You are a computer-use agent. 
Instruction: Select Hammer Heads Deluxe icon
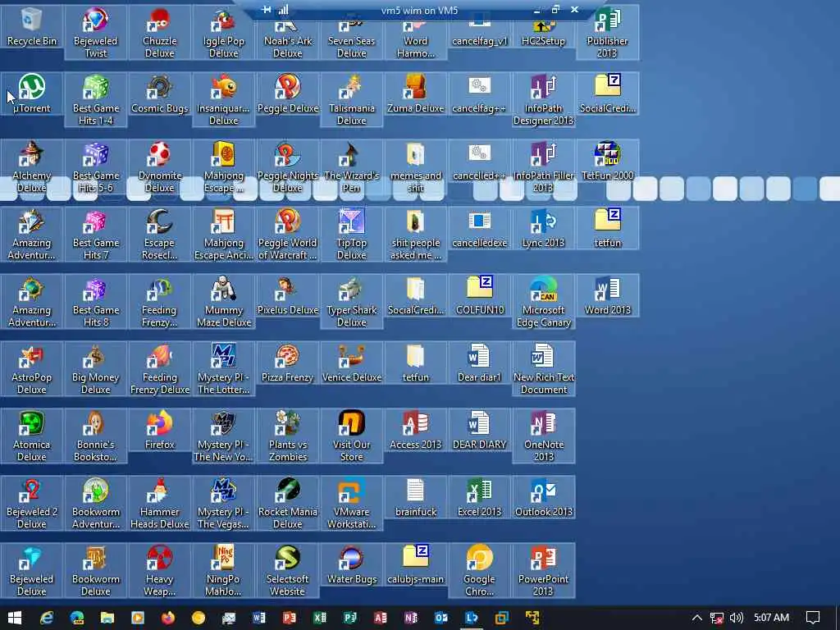point(160,503)
